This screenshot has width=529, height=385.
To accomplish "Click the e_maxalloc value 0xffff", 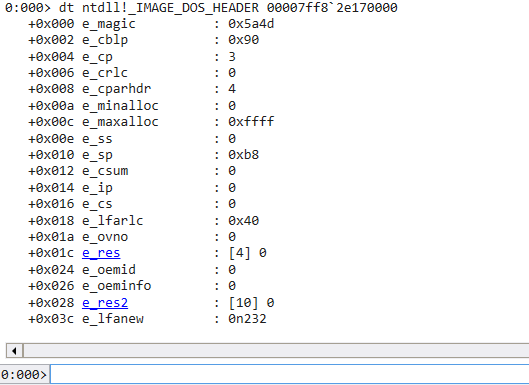I will pos(251,122).
